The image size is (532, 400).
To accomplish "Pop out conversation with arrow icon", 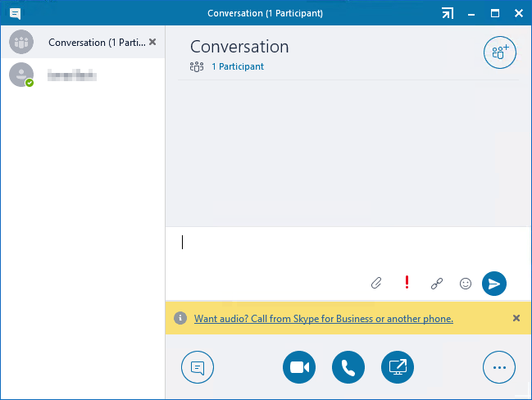I will (447, 13).
